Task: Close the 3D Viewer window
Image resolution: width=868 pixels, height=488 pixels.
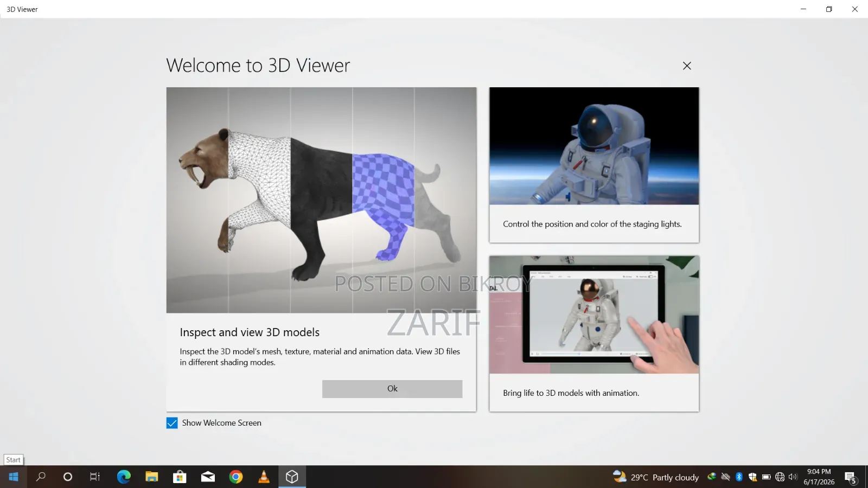Action: [855, 9]
